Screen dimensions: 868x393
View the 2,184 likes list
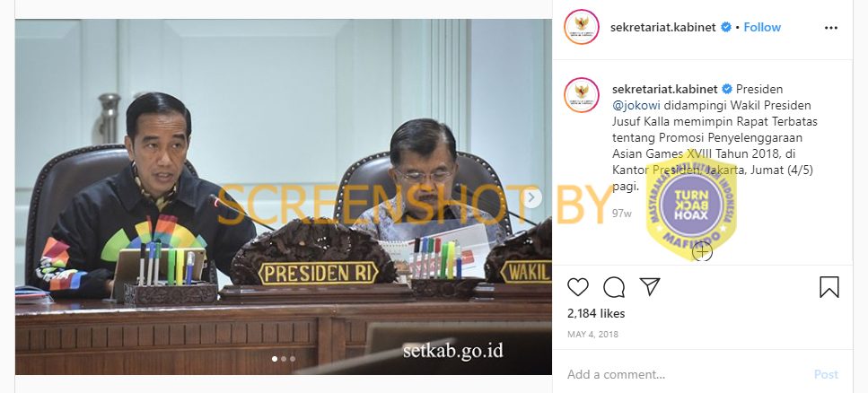596,314
